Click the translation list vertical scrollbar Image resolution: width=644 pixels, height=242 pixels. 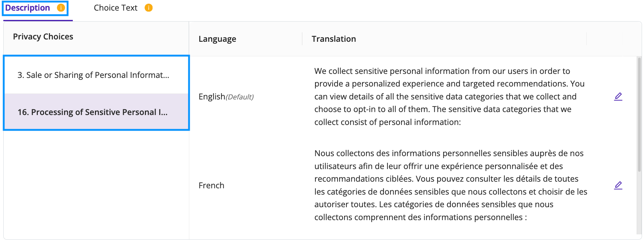[x=639, y=114]
